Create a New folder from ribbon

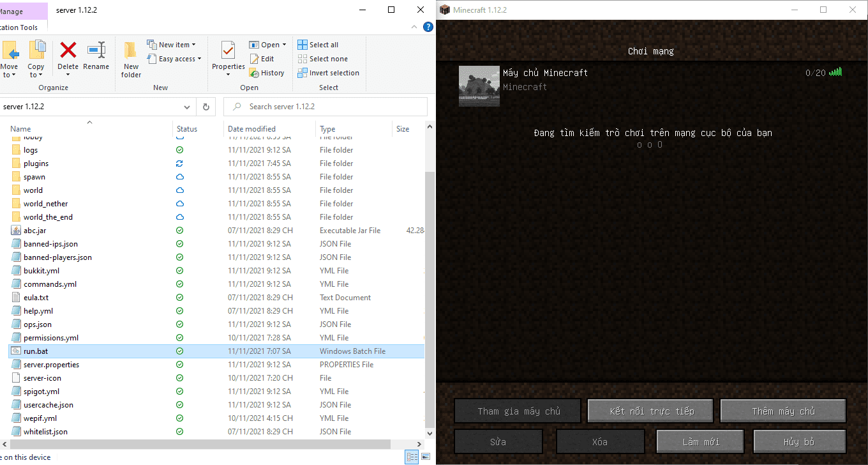pyautogui.click(x=131, y=59)
